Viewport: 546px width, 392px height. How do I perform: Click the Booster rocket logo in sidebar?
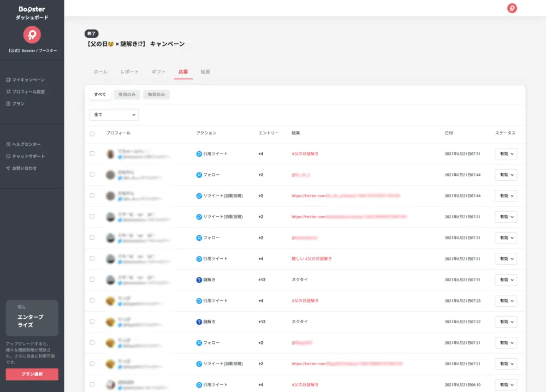coord(32,34)
